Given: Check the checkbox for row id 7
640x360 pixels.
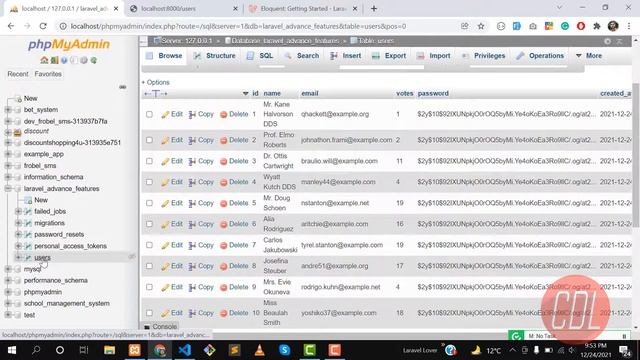Looking at the screenshot, I should 149,245.
